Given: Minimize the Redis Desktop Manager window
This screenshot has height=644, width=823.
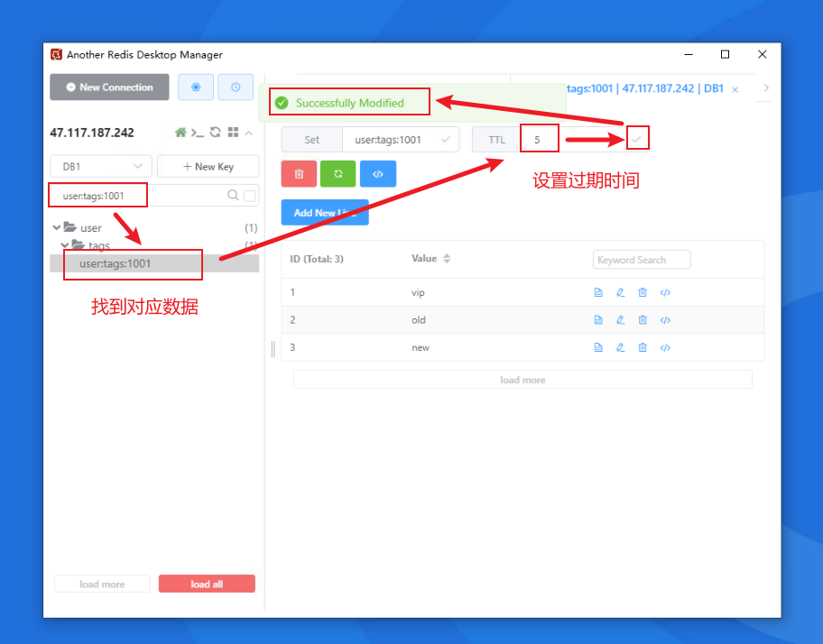Looking at the screenshot, I should point(689,54).
